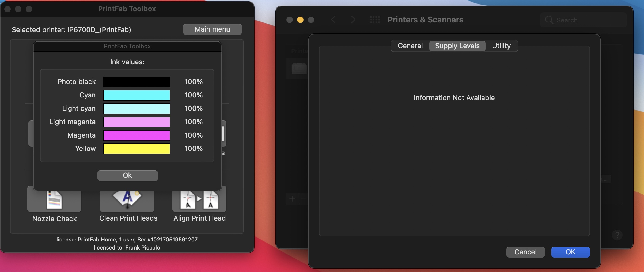This screenshot has width=644, height=272.
Task: Click the show-all grid icon in Printers & Scanners
Action: click(x=375, y=20)
